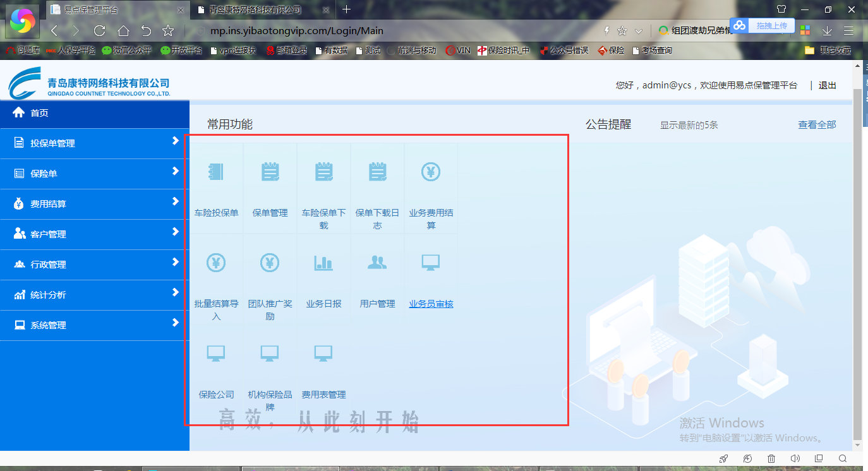Expand the 保险单 sidebar menu
The image size is (868, 471).
(x=95, y=174)
